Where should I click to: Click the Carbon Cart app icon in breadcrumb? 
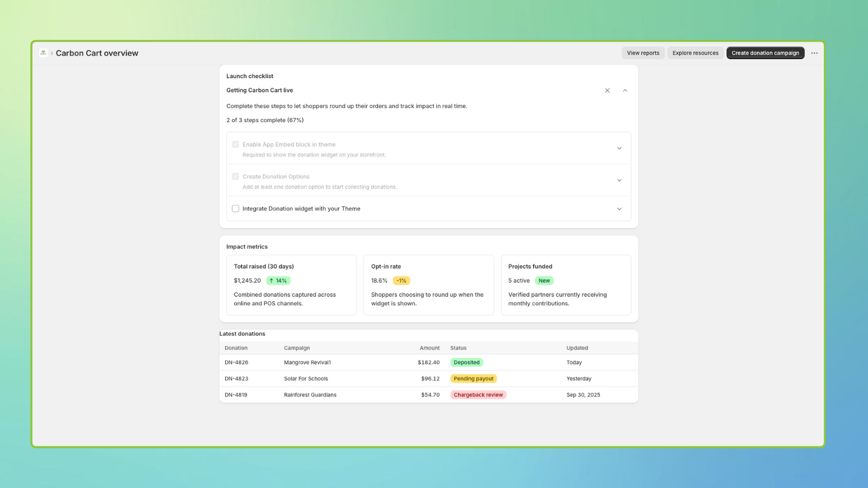(43, 53)
